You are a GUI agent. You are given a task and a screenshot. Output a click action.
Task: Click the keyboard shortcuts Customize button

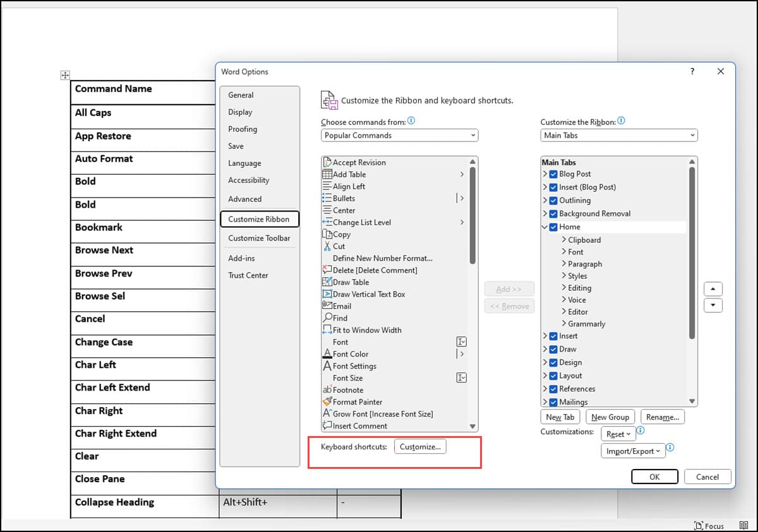(x=420, y=446)
